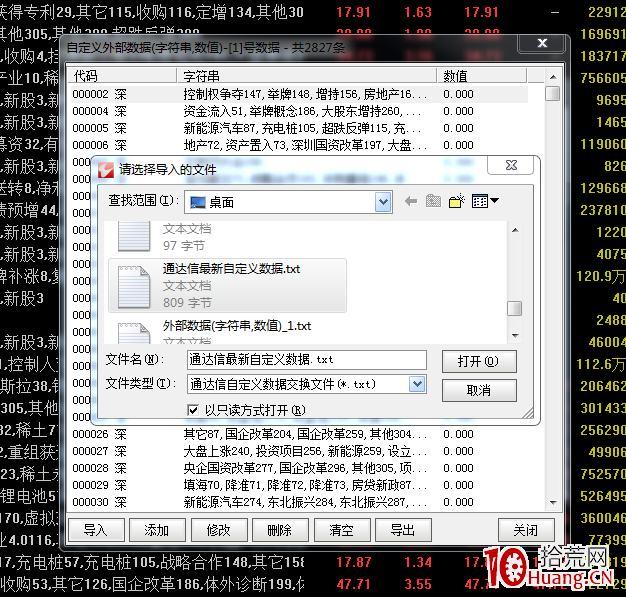This screenshot has width=626, height=597.
Task: Select row 000006 深
Action: point(299,145)
